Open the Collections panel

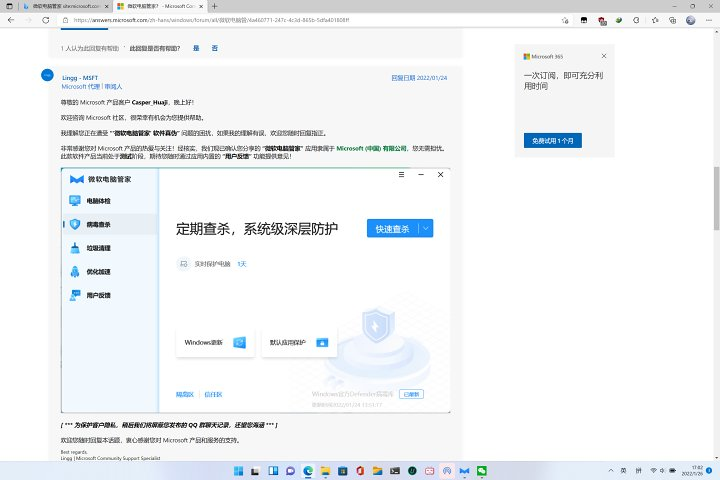coord(673,20)
